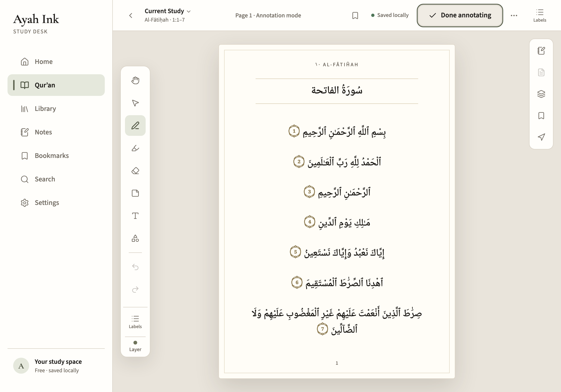This screenshot has width=561, height=392.
Task: Open the Qur'an section
Action: 56,85
